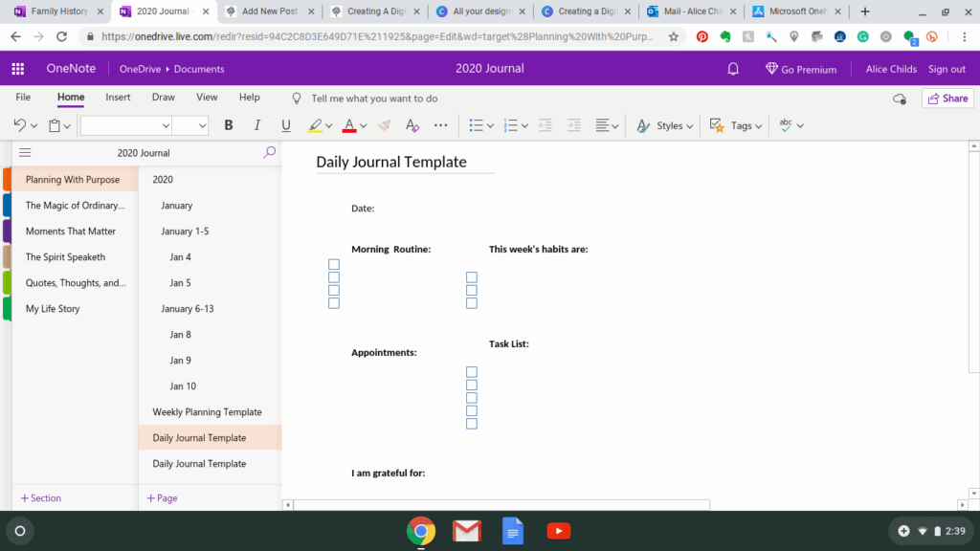
Task: Add a new page with + Page
Action: click(x=162, y=497)
